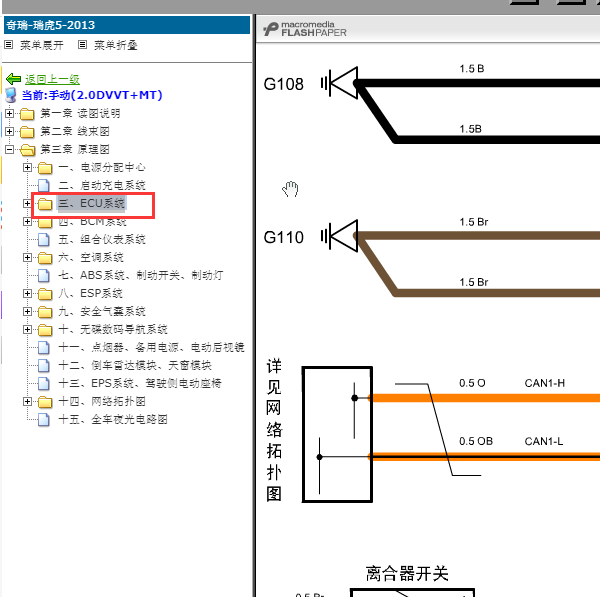Image resolution: width=600 pixels, height=597 pixels.
Task: Select 第三章 原理图 chapter
Action: [x=75, y=149]
